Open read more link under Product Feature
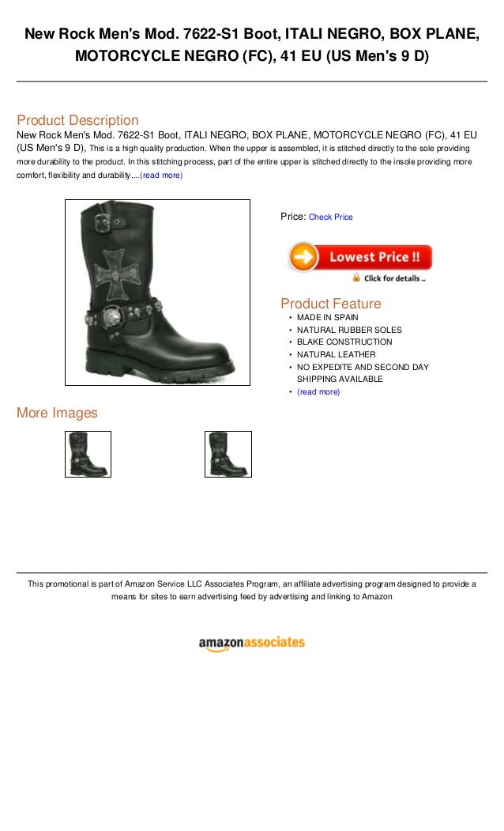 [x=318, y=391]
